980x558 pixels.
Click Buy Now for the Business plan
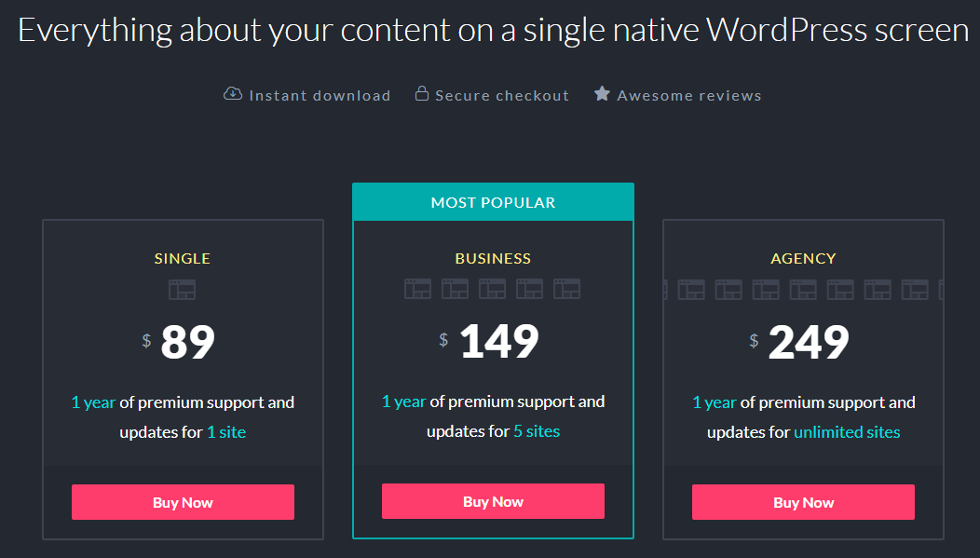click(x=493, y=501)
